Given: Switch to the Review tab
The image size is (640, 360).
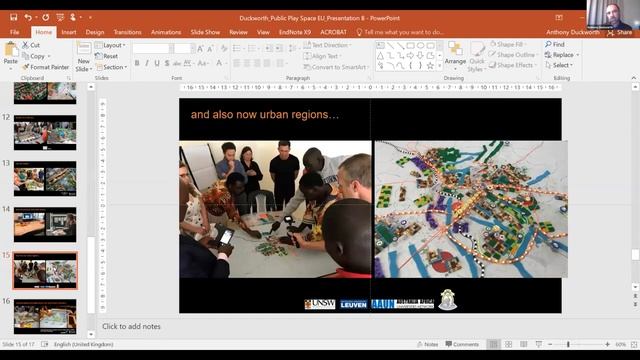Looking at the screenshot, I should click(x=238, y=32).
